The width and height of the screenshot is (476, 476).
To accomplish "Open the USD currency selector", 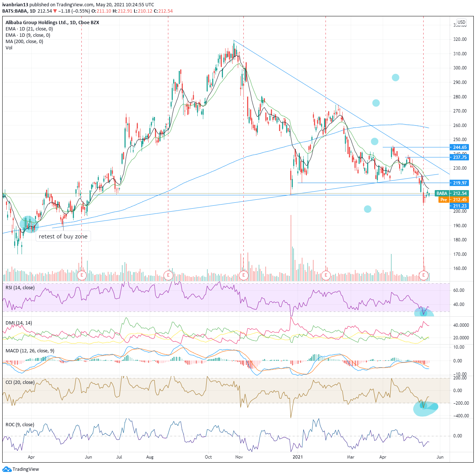I will pyautogui.click(x=461, y=22).
